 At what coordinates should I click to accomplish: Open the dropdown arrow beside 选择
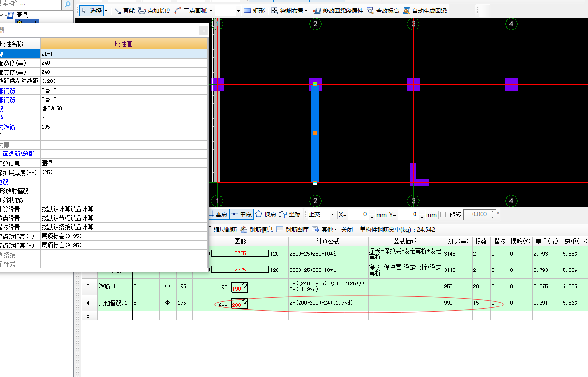106,11
